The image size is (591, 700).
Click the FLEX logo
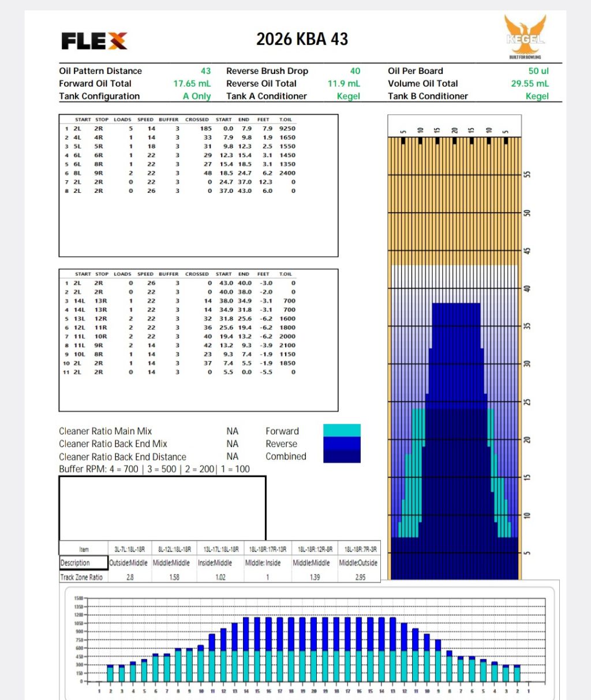94,41
